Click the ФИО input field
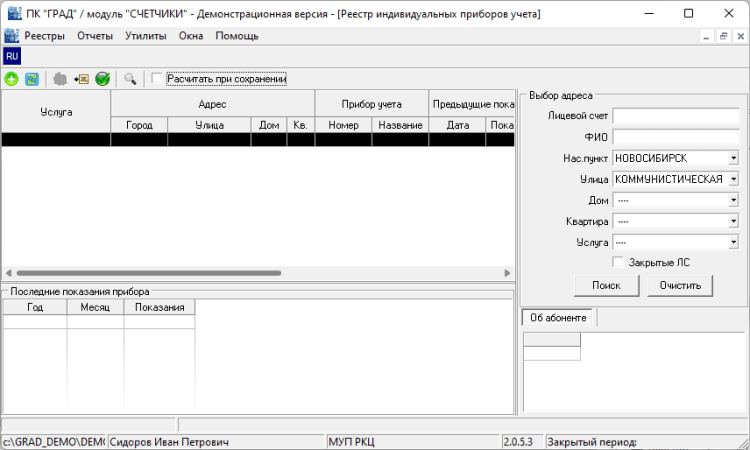 (x=676, y=137)
